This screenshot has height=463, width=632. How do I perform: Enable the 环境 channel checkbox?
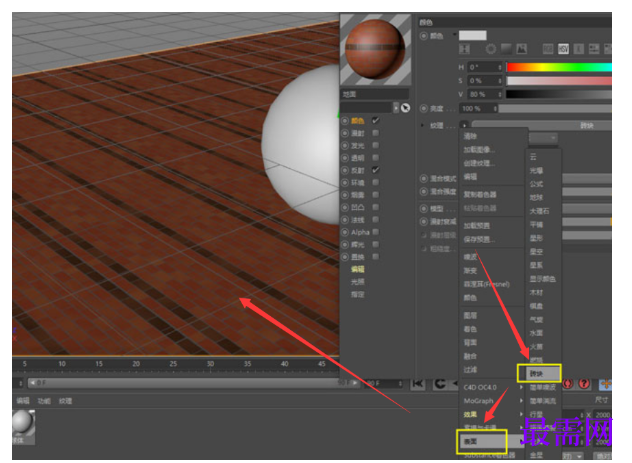point(375,182)
